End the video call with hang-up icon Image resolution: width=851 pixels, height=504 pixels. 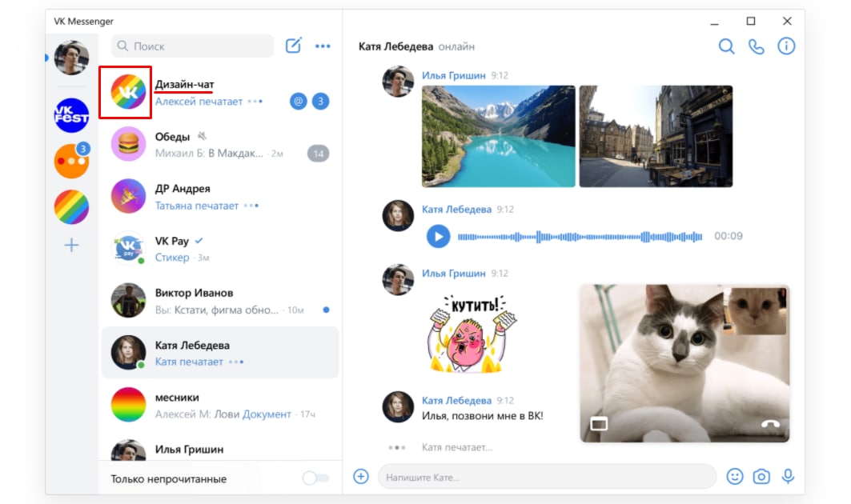pos(770,424)
